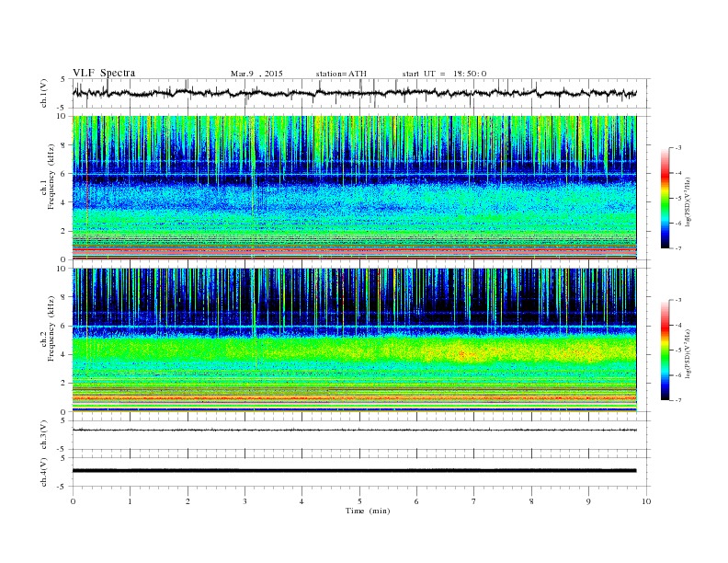Click the ch.3(V) axis label
The width and height of the screenshot is (728, 563).
43,435
